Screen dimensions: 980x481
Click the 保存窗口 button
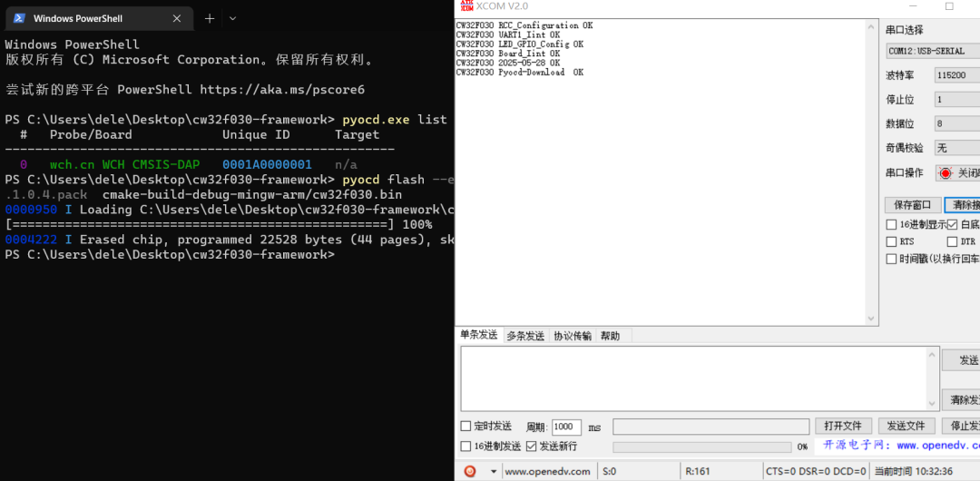coord(913,204)
